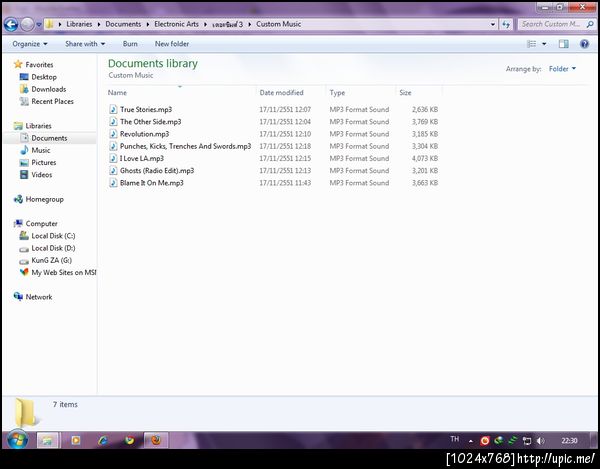Screen dimensions: 600x469
Task: Open Firefox from the taskbar
Action: click(156, 441)
